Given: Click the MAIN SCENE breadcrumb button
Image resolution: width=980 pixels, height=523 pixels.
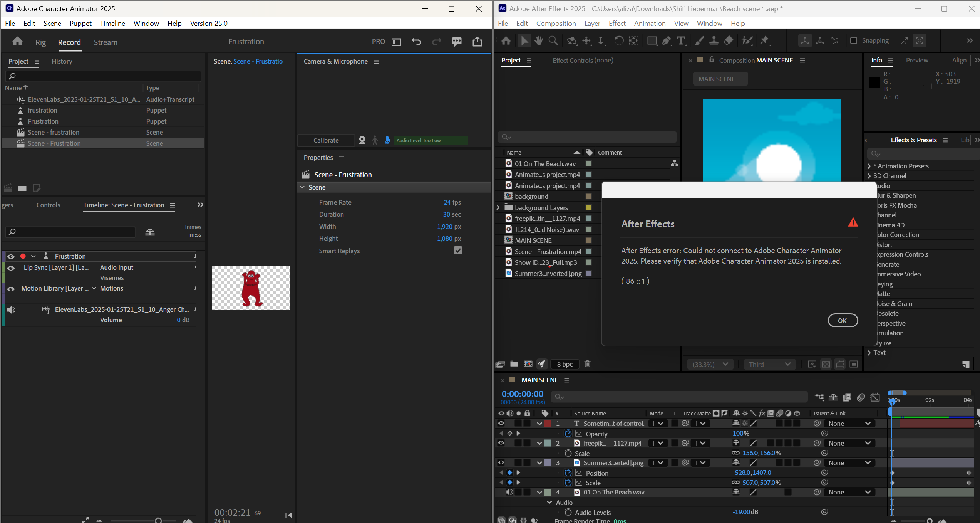Looking at the screenshot, I should (x=720, y=79).
